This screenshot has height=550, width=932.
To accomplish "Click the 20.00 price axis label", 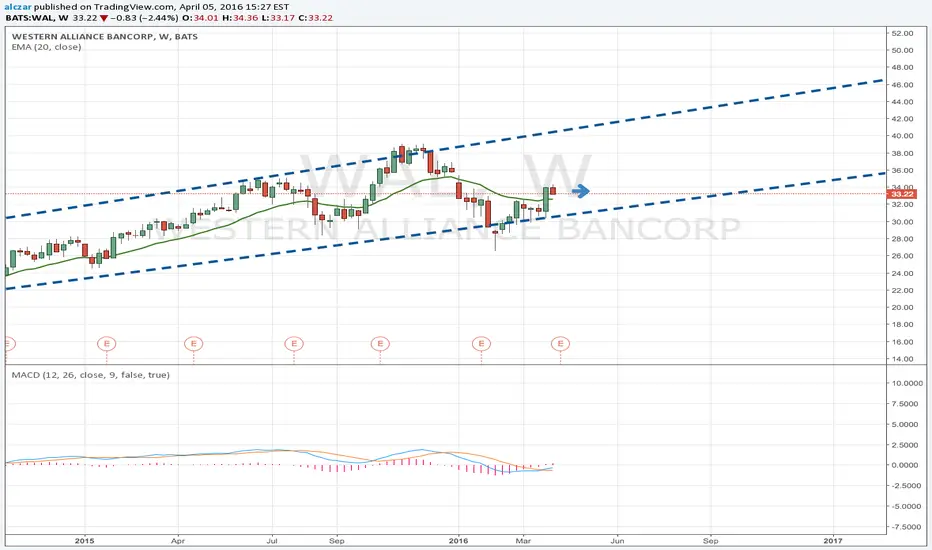I will click(902, 307).
